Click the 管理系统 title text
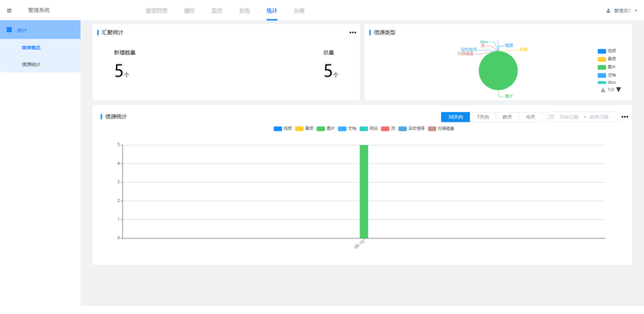The width and height of the screenshot is (644, 314). click(x=39, y=10)
